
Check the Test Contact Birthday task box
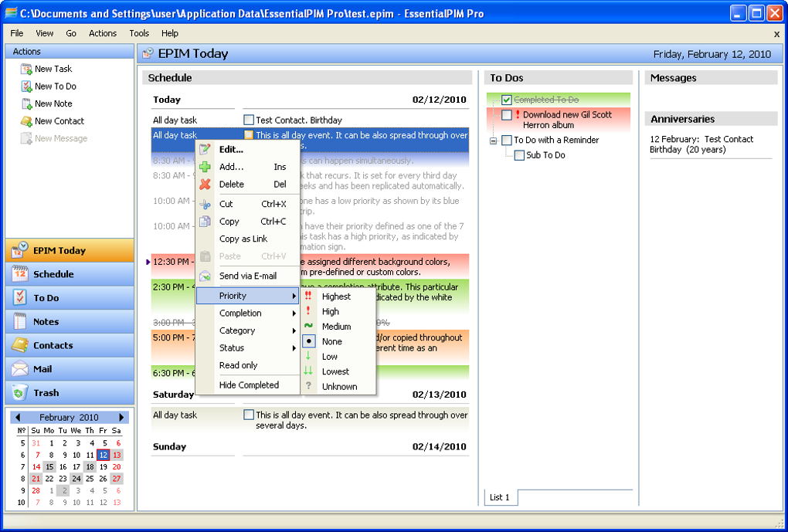pyautogui.click(x=249, y=120)
